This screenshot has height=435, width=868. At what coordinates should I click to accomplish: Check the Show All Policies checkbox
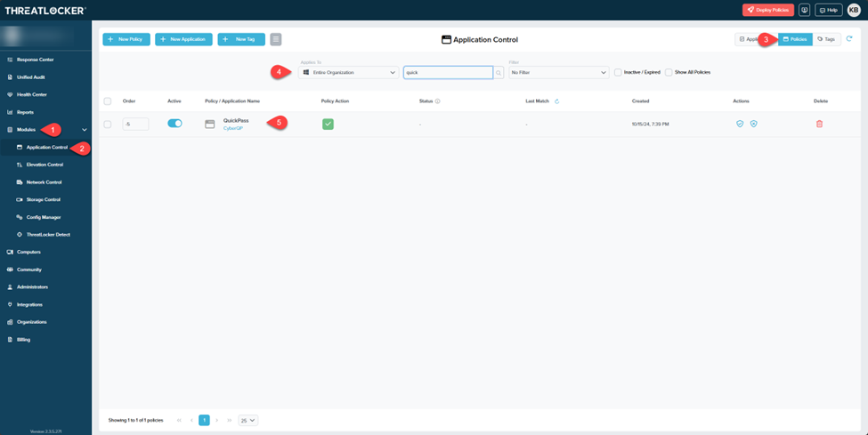[669, 73]
